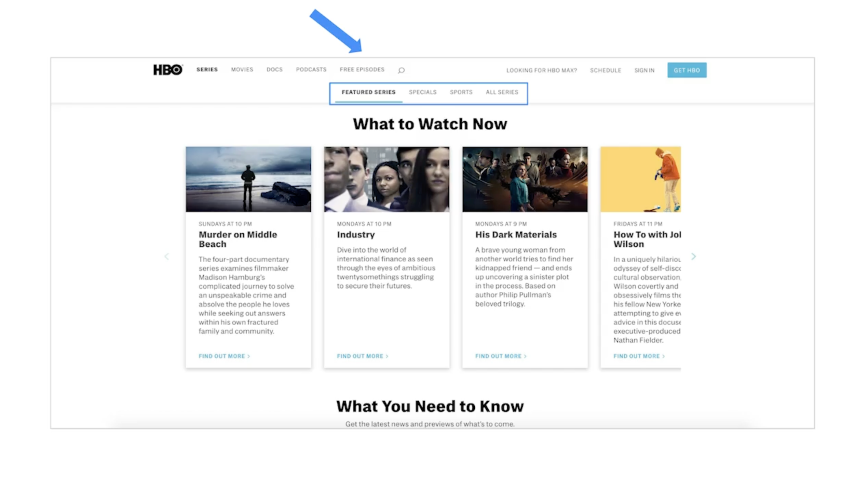Select Free Episodes in navigation
The image size is (868, 485).
(x=362, y=69)
